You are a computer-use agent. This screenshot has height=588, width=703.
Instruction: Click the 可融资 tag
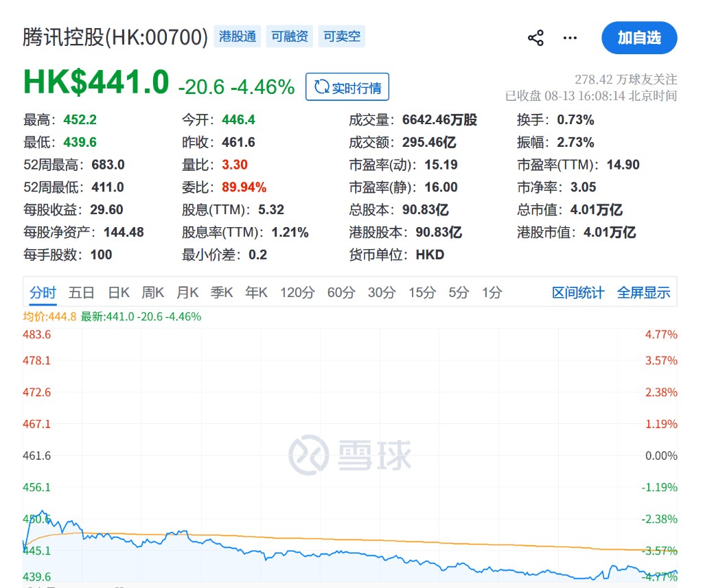[289, 36]
